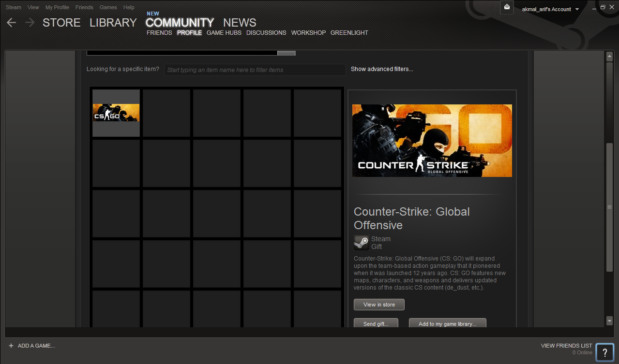Screen dimensions: 619x364
Task: Click the vertical scrollbar thumb
Action: pyautogui.click(x=609, y=207)
